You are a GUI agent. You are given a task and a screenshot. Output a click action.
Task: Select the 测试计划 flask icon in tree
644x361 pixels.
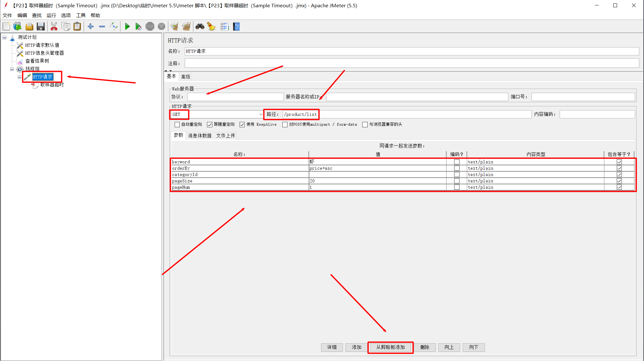click(x=12, y=38)
